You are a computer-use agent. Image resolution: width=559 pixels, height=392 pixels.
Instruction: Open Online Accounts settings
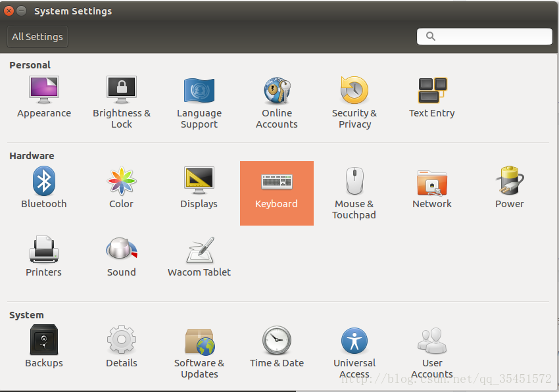(x=277, y=103)
